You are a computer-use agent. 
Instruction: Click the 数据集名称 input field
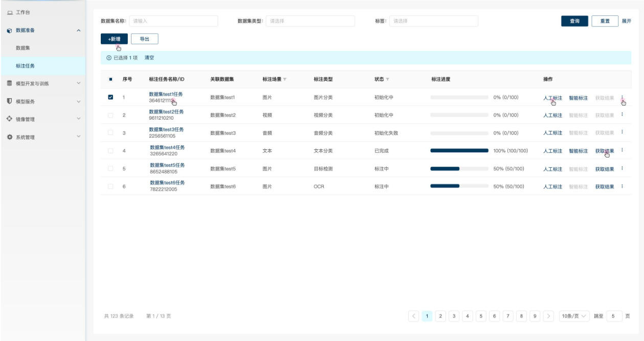tap(173, 21)
